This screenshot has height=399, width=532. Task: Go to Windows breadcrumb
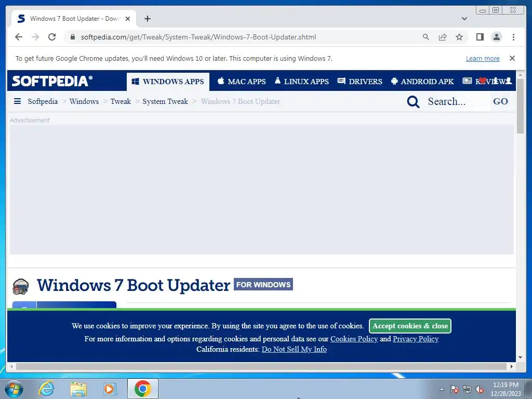click(x=84, y=101)
